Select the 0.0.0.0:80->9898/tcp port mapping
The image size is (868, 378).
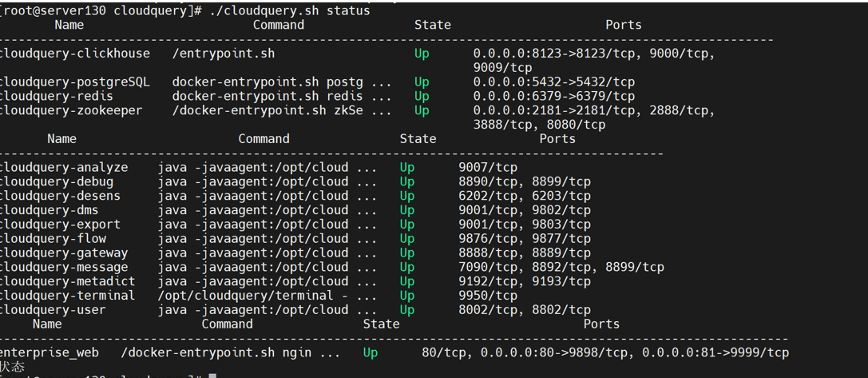(553, 352)
